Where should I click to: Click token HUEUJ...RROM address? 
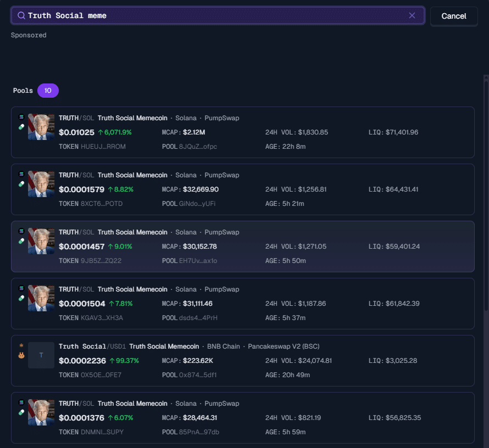coord(103,147)
